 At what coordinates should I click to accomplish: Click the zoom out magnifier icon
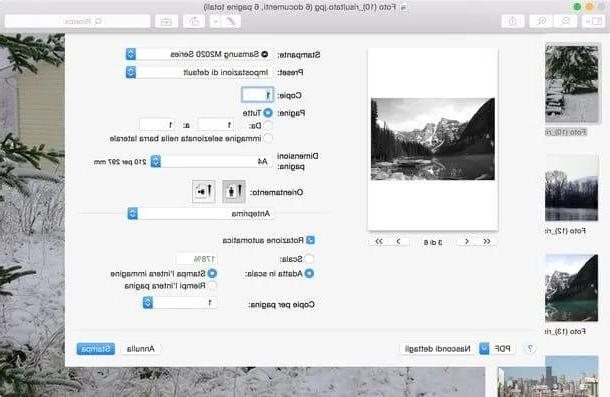[565, 21]
